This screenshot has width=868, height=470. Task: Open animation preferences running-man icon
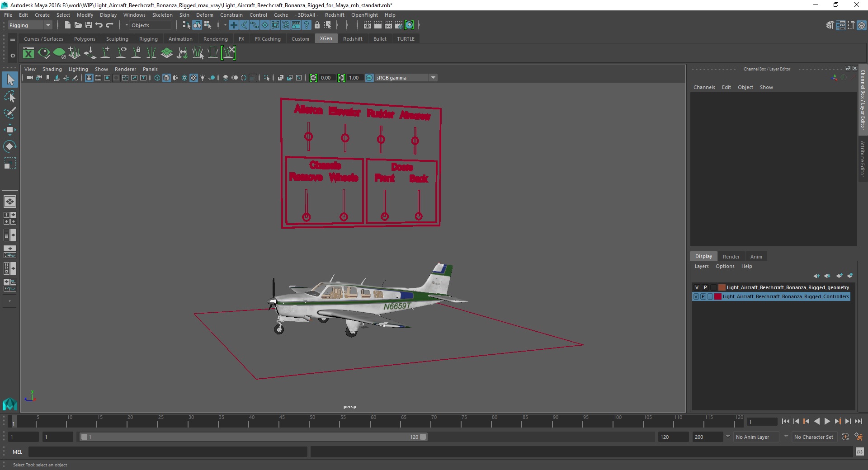858,437
